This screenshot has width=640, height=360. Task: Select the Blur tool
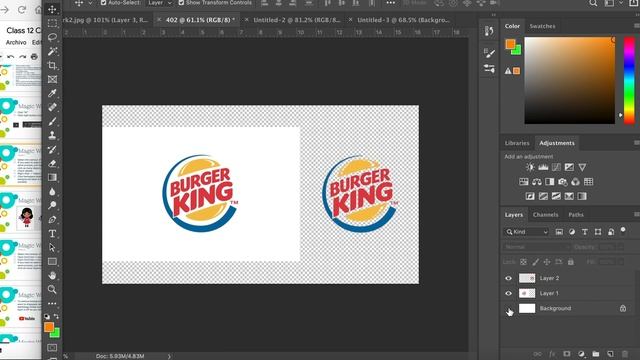coord(52,191)
